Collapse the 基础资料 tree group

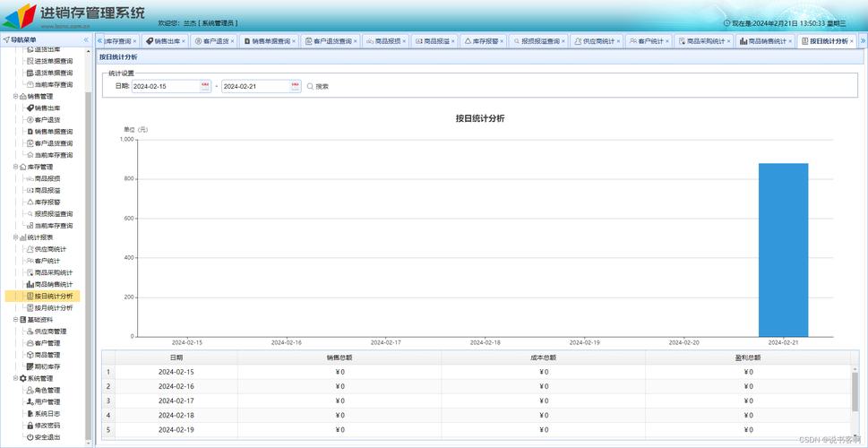(15, 320)
